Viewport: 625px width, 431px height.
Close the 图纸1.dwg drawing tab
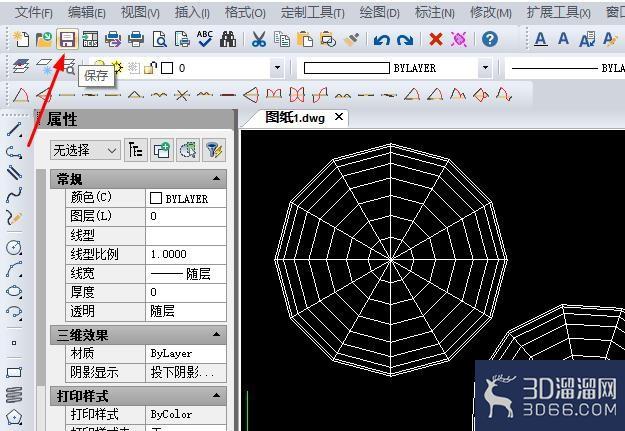tap(339, 117)
